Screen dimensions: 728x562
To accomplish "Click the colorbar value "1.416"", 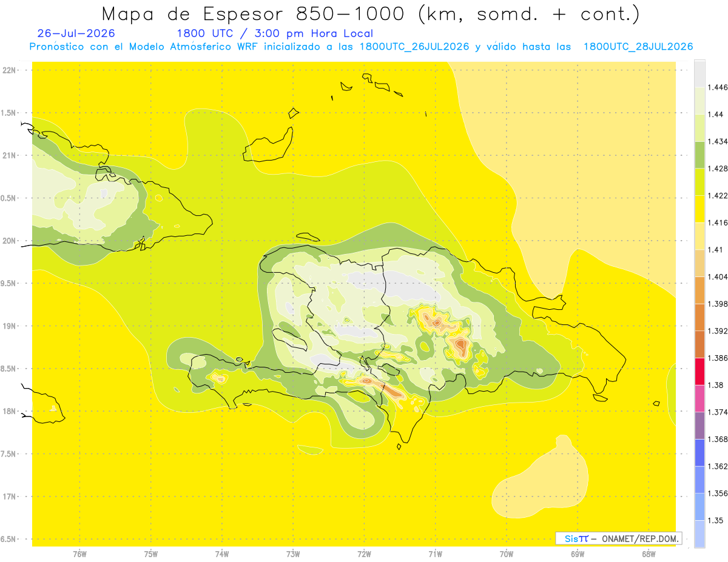I will (719, 222).
